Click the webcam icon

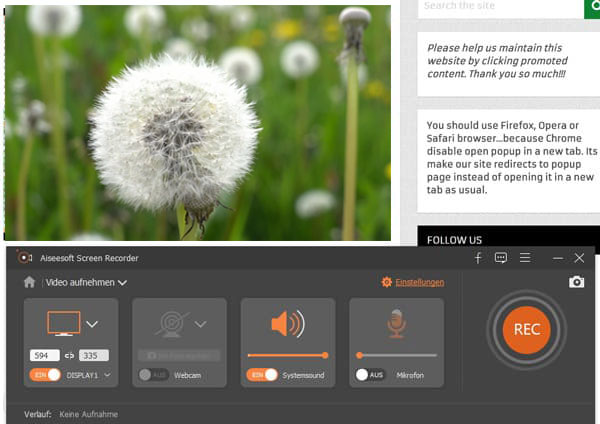[169, 323]
